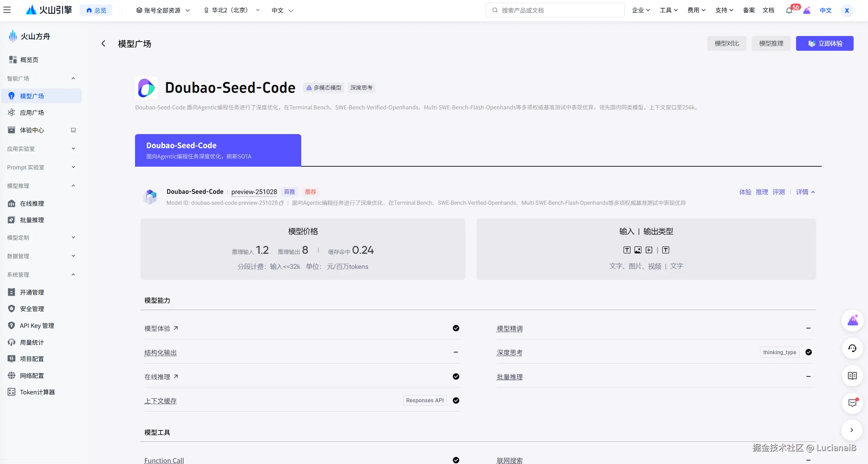Click the back arrow beside 模型广场
Image resolution: width=868 pixels, height=464 pixels.
(x=103, y=44)
